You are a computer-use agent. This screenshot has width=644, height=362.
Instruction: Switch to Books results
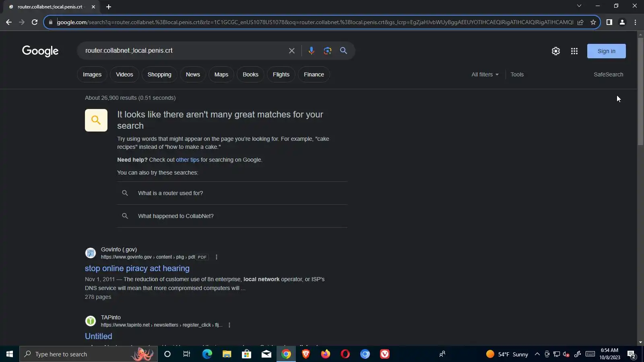pos(250,74)
